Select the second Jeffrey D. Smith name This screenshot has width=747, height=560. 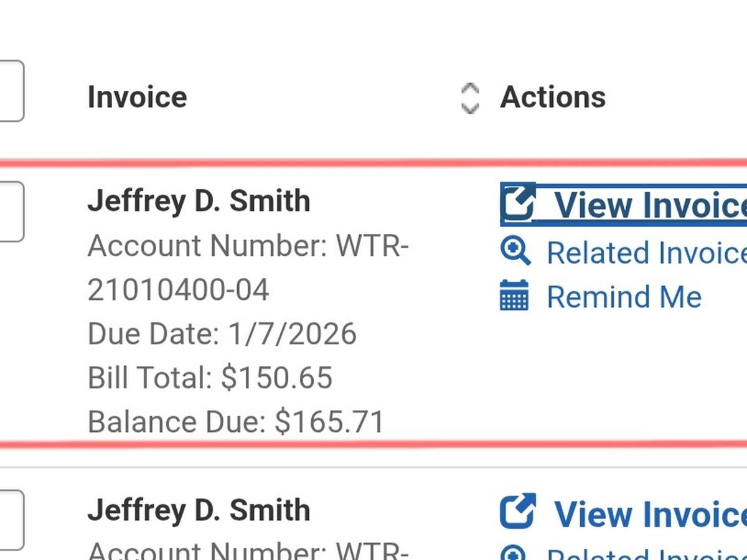click(x=199, y=510)
